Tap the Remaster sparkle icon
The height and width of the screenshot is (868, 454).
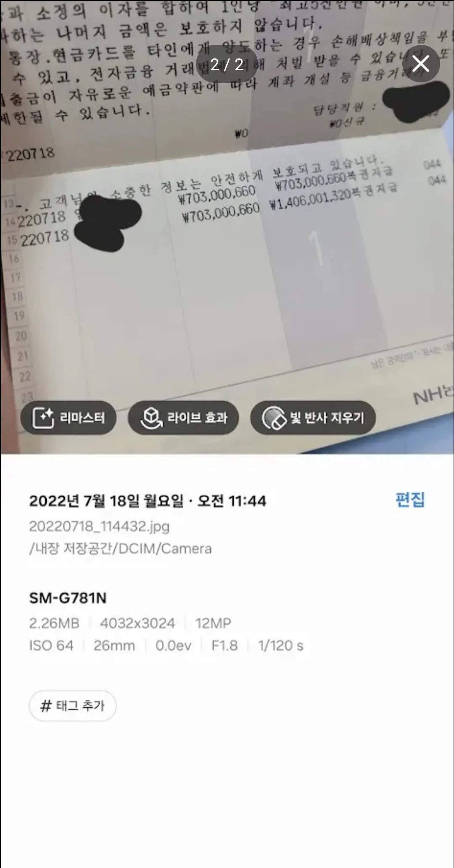coord(43,418)
